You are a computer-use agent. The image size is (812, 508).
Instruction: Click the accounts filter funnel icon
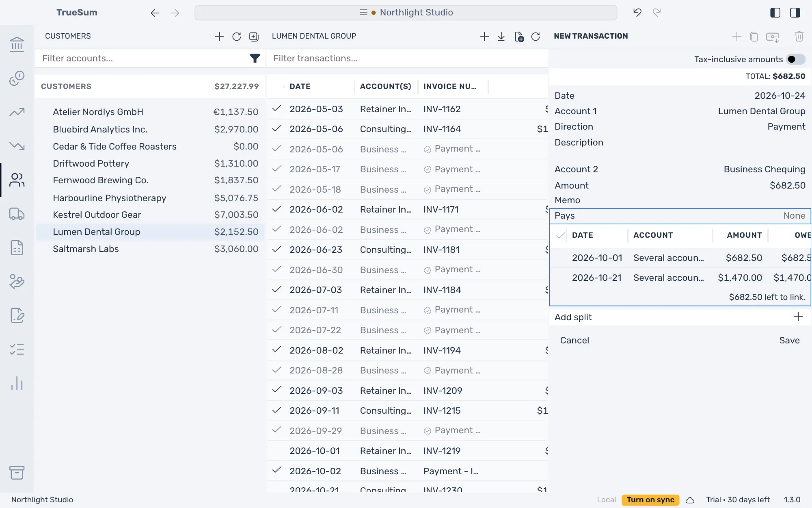click(x=255, y=59)
